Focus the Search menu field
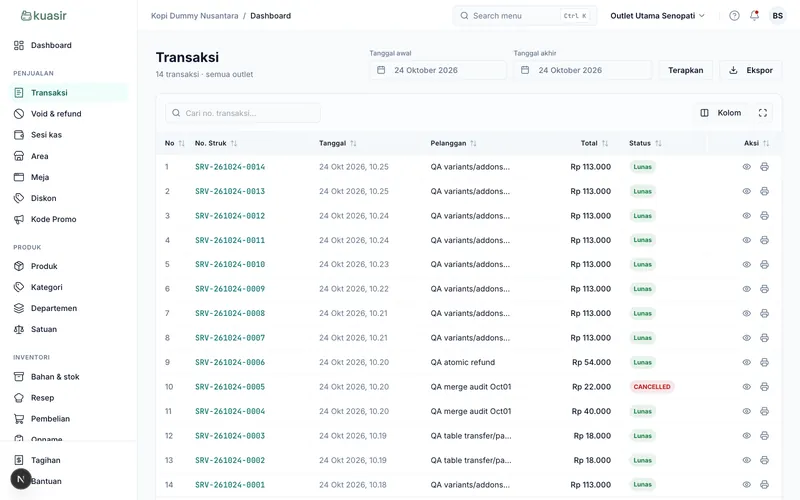800x500 pixels. (x=524, y=16)
